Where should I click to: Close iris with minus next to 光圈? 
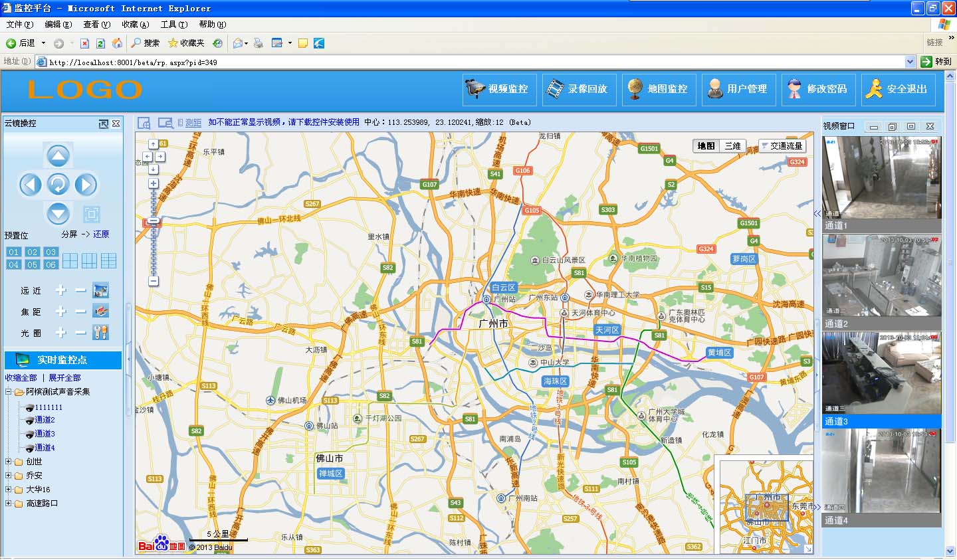click(80, 332)
